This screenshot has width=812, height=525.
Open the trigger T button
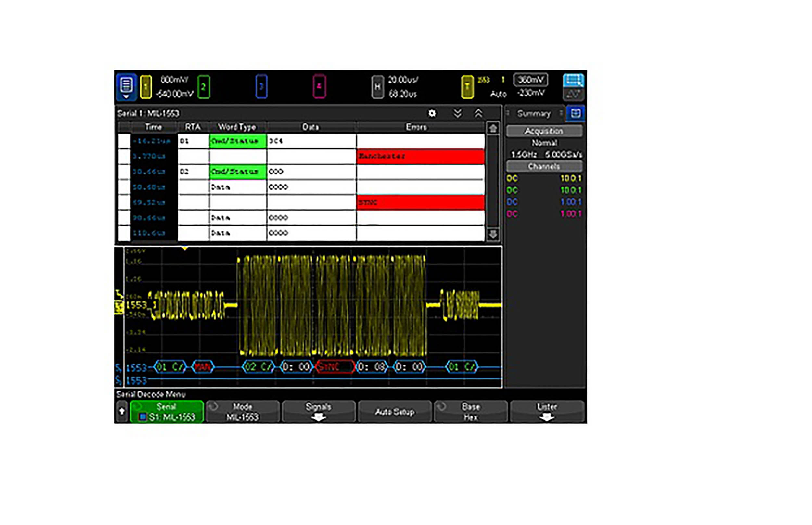[x=467, y=87]
